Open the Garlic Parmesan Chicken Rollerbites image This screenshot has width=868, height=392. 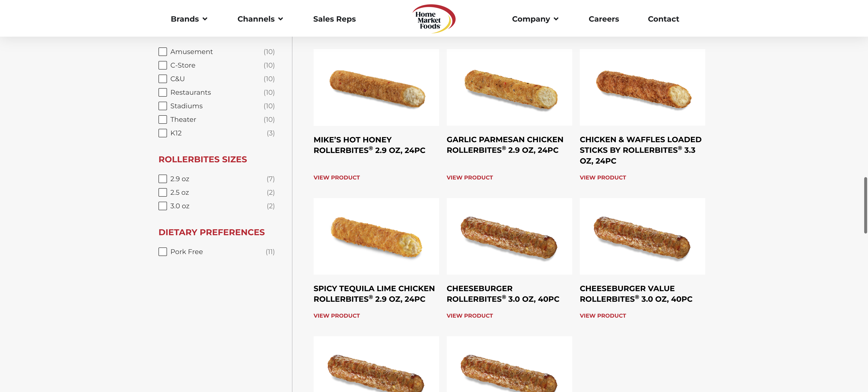[x=509, y=88]
